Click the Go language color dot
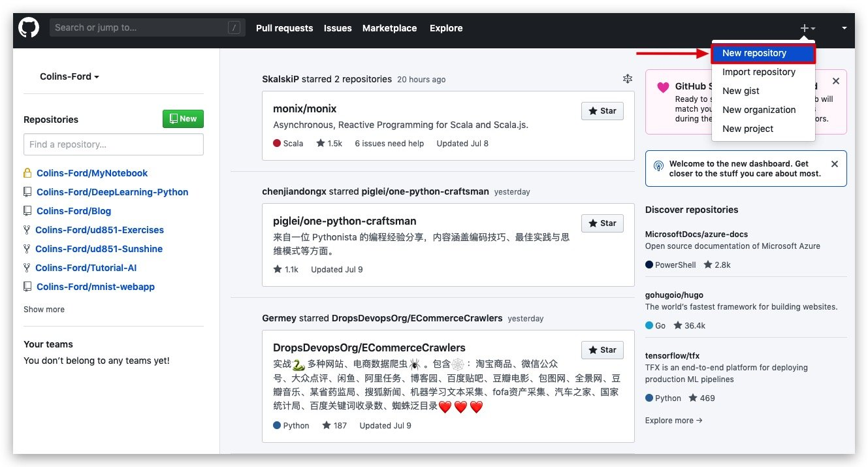 [x=649, y=325]
